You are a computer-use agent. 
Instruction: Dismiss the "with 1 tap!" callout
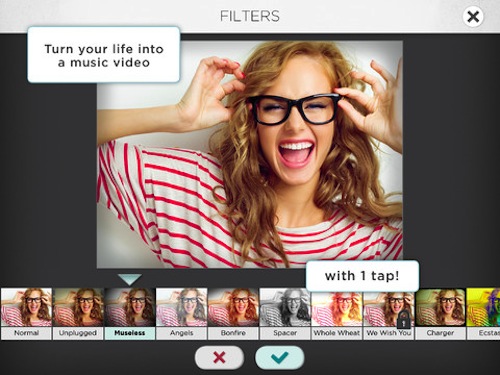coord(362,276)
